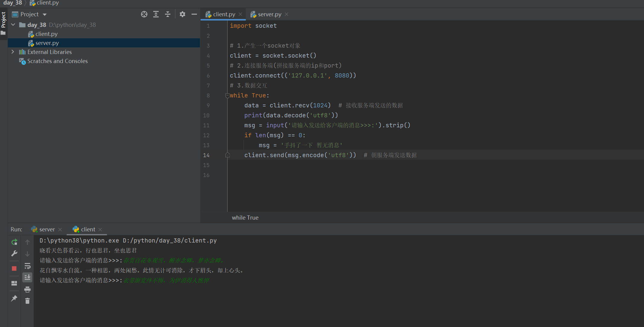Toggle scroll to end of console
The width and height of the screenshot is (644, 327).
pyautogui.click(x=27, y=277)
